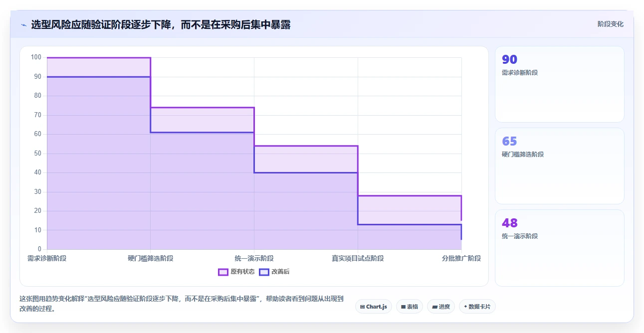Viewport: 644px width, 333px height.
Task: Click the trend icon beside the title
Action: pos(23,24)
